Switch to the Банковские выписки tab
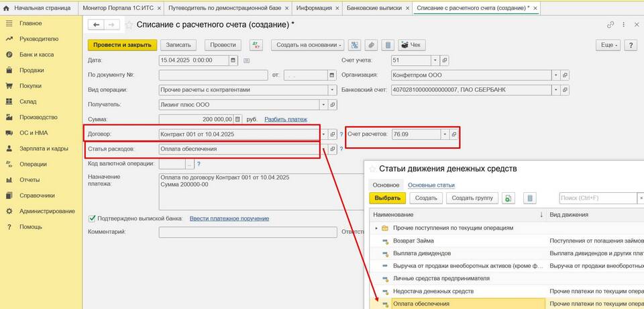The height and width of the screenshot is (309, 644). [x=374, y=8]
